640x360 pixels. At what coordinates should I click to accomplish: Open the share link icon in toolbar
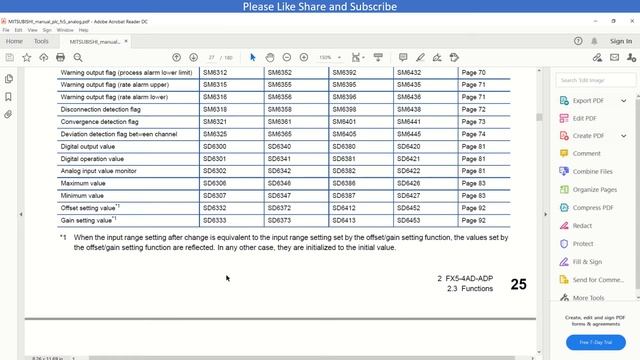(x=597, y=58)
